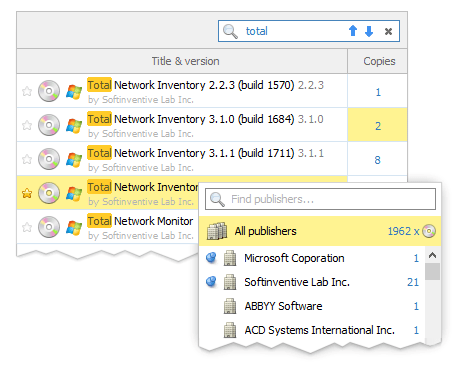Unstar the highlighted Total Network Inventory row
The image size is (464, 369).
point(27,193)
